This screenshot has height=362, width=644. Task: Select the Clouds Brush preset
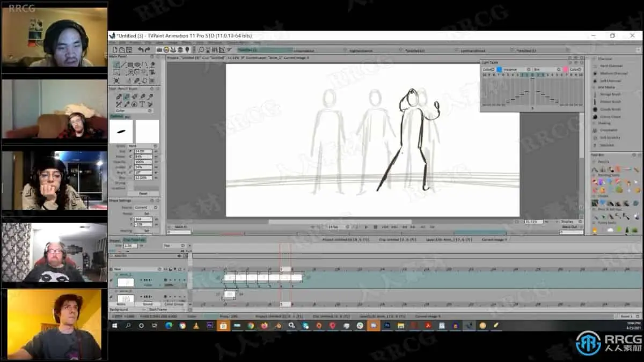pos(610,109)
